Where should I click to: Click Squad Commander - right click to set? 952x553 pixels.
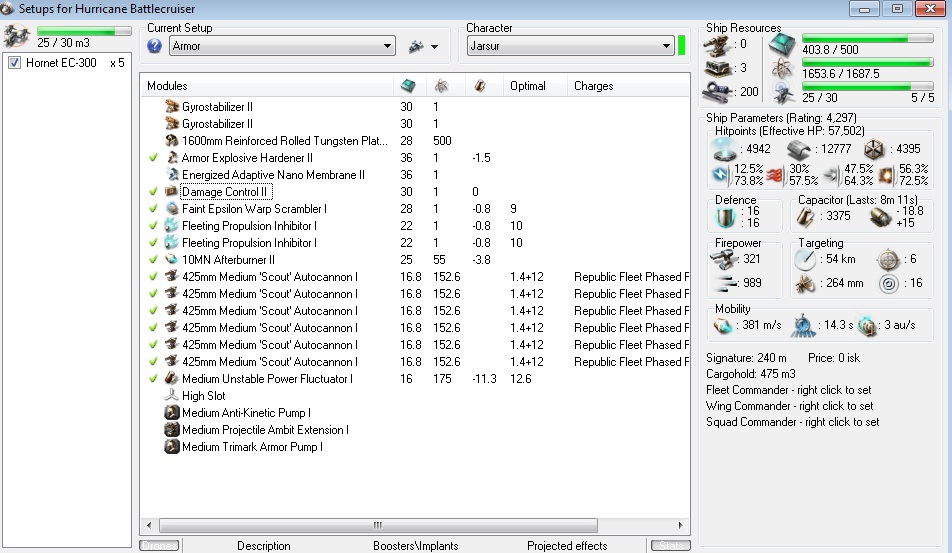[792, 422]
